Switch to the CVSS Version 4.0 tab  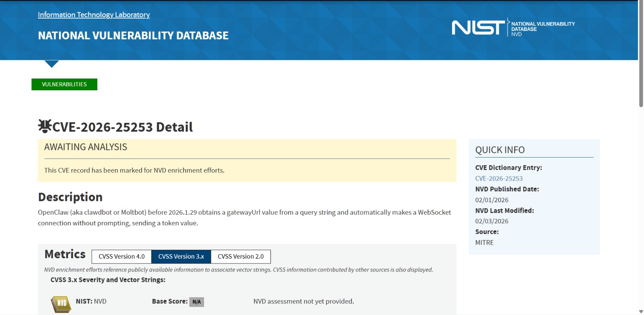(122, 257)
